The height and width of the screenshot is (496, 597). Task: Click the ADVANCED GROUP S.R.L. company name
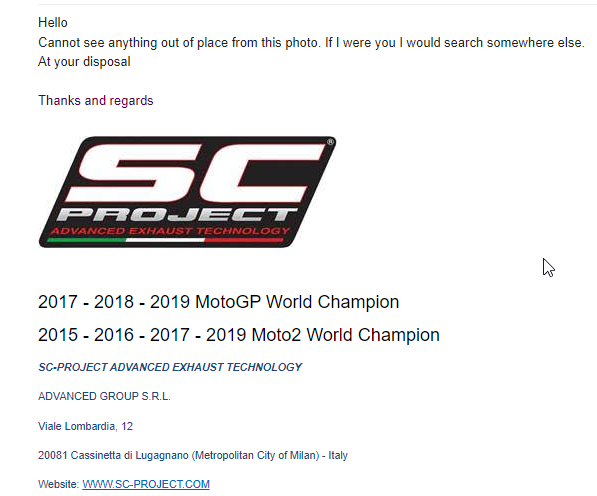point(104,396)
